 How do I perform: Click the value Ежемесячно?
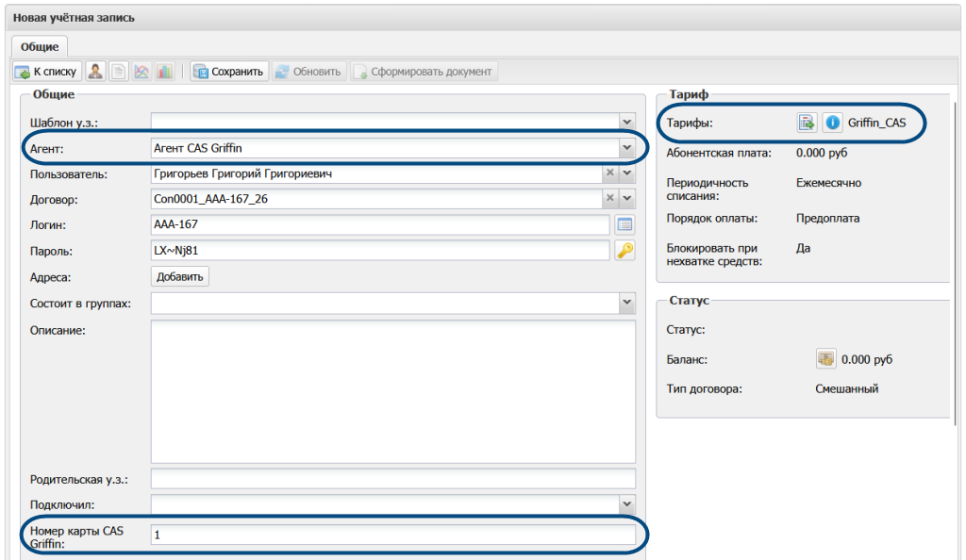pyautogui.click(x=828, y=183)
